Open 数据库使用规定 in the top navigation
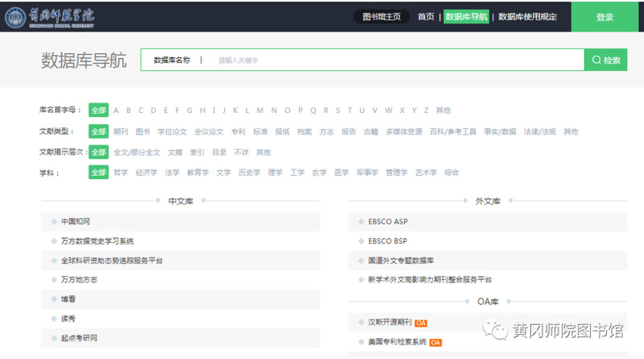The height and width of the screenshot is (359, 644). click(x=527, y=17)
